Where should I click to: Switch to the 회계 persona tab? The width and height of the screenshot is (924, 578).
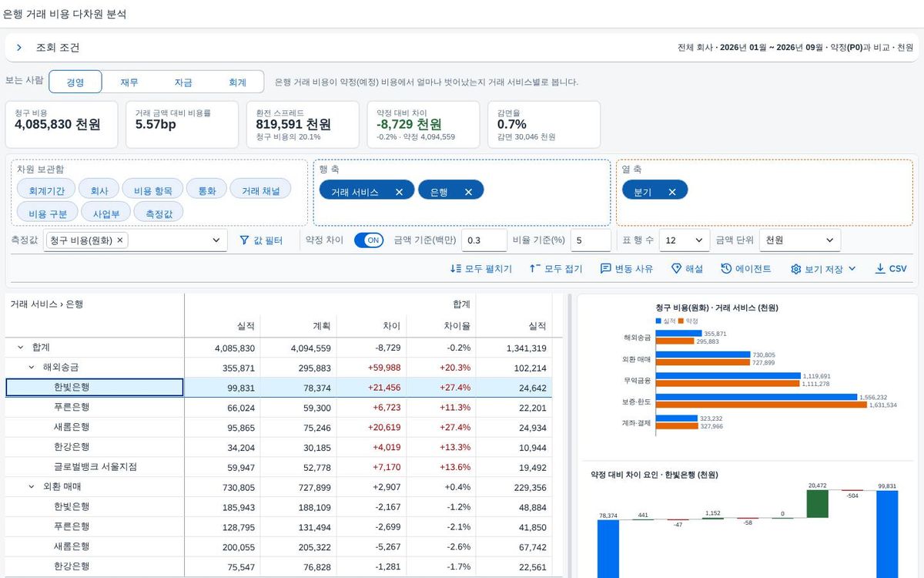tap(237, 82)
